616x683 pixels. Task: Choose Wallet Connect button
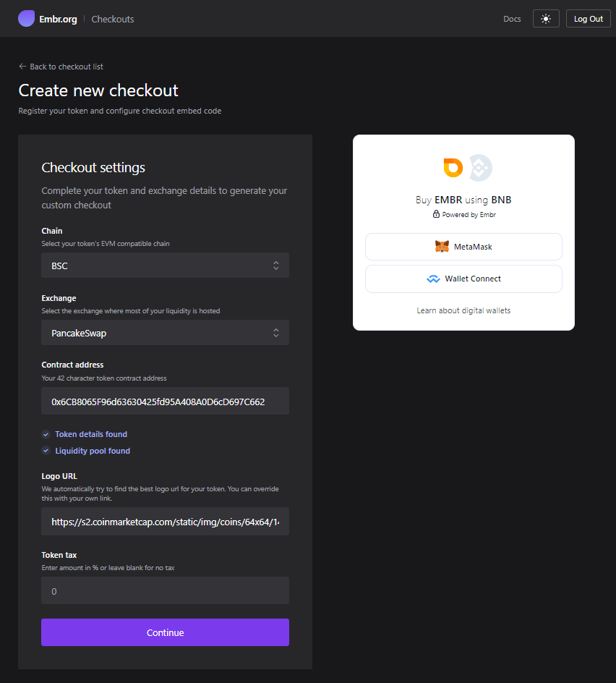coord(463,279)
